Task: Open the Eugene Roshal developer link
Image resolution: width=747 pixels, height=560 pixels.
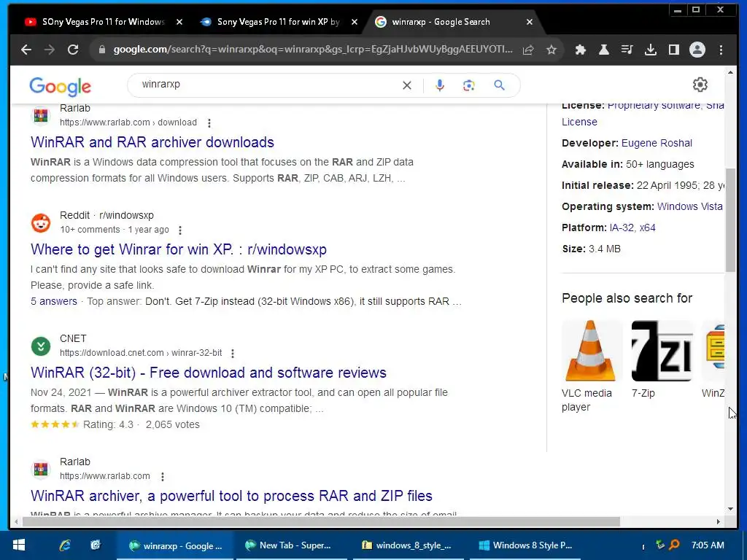Action: tap(657, 143)
